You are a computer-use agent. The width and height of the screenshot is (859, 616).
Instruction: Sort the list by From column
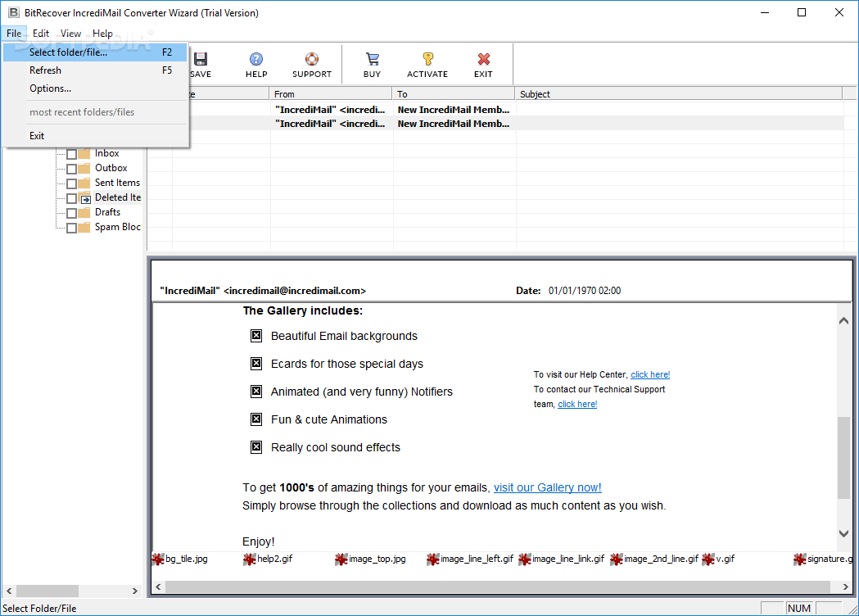point(330,93)
